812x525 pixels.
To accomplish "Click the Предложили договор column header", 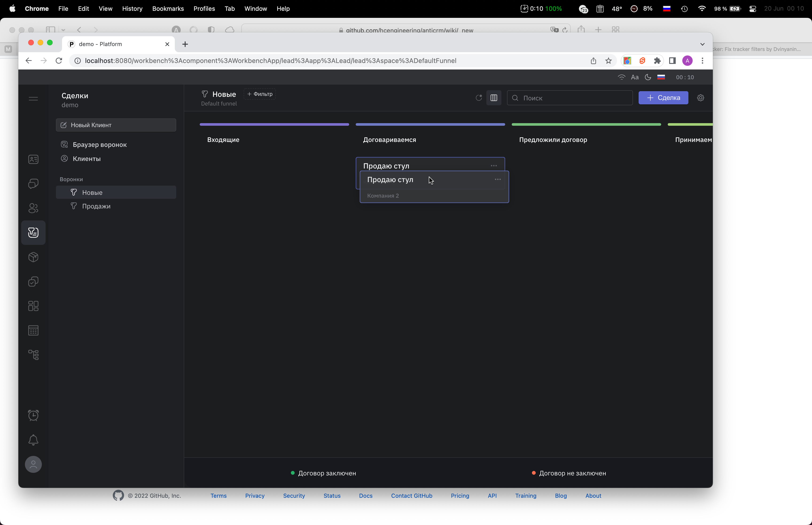I will click(x=553, y=140).
